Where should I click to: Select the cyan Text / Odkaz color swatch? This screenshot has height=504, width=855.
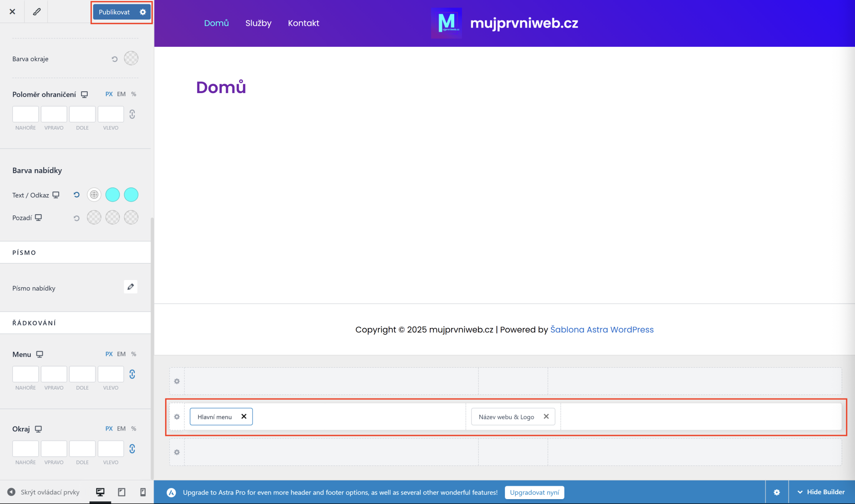[112, 195]
